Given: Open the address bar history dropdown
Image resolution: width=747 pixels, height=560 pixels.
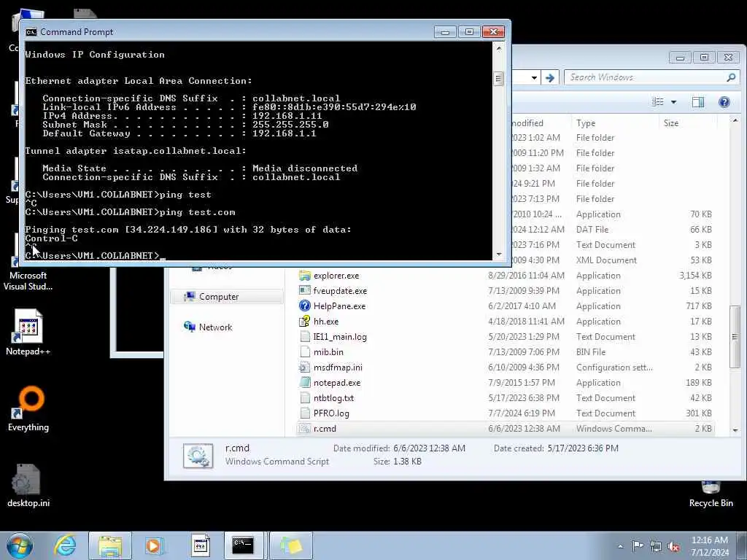Looking at the screenshot, I should pyautogui.click(x=534, y=77).
